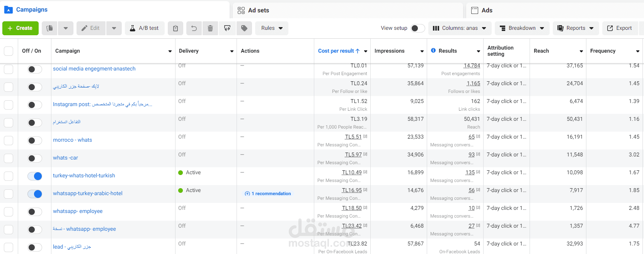Click the Cost per result sort arrow
The height and width of the screenshot is (254, 644).
pos(358,51)
